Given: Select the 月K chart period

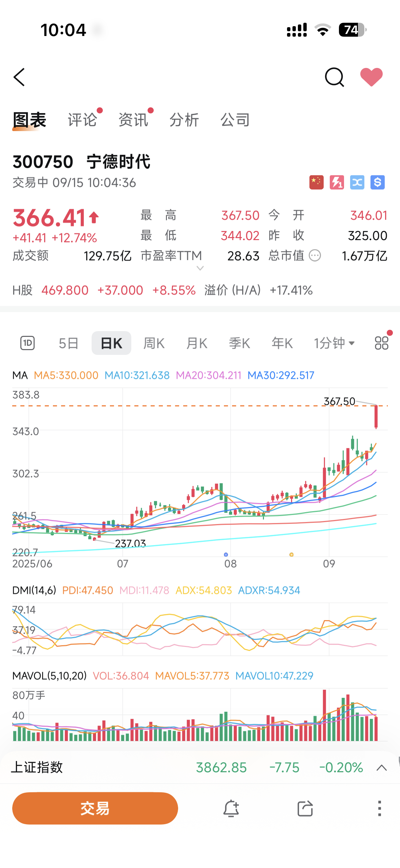Looking at the screenshot, I should coord(197,343).
